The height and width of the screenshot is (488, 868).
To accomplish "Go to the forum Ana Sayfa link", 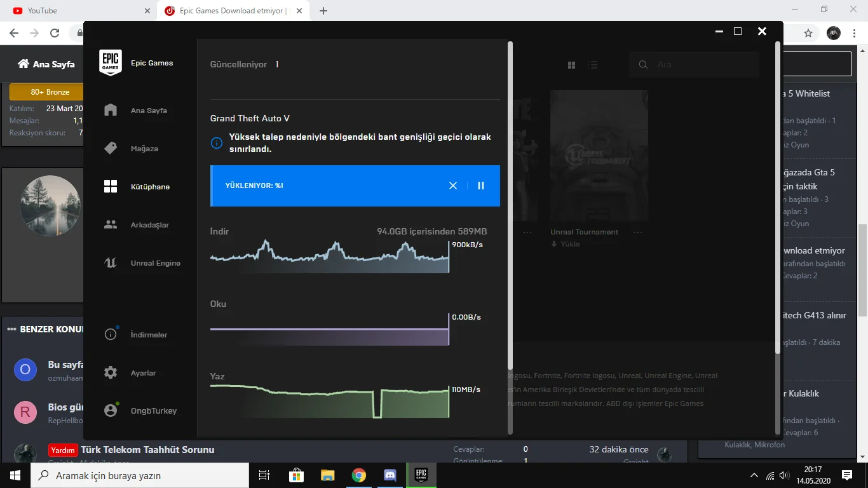I will click(x=46, y=64).
